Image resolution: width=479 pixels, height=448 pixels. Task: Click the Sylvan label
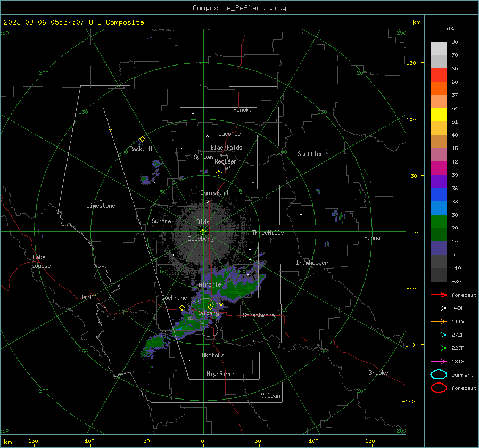(203, 157)
